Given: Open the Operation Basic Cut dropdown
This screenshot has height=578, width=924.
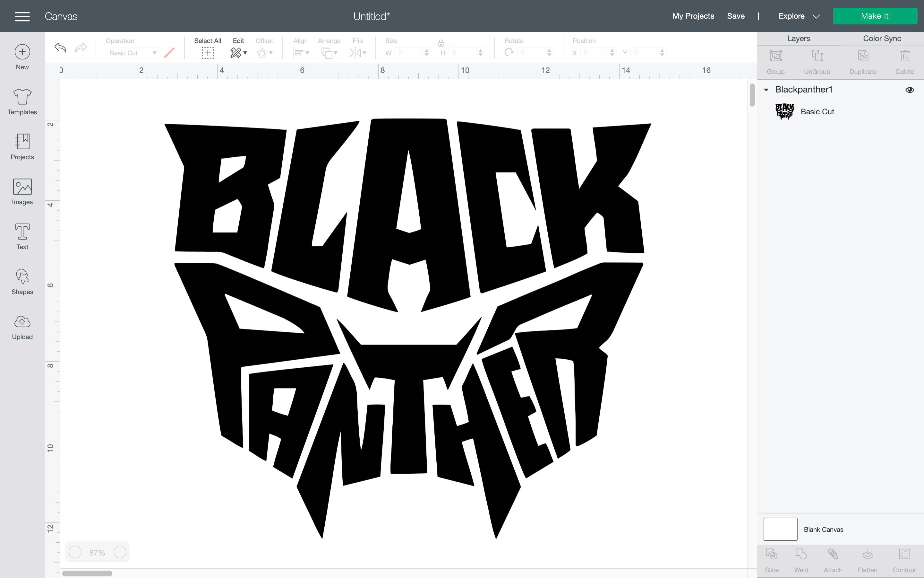Looking at the screenshot, I should [133, 53].
